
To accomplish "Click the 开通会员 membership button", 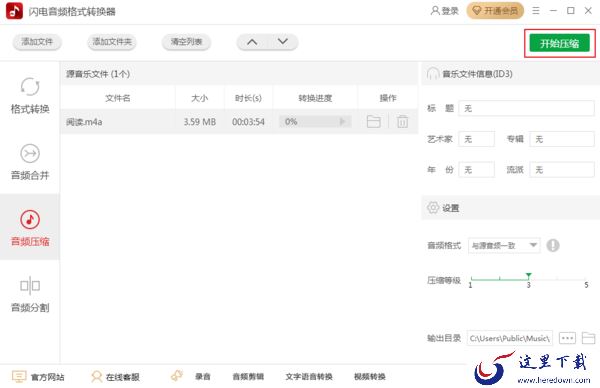I will pyautogui.click(x=495, y=11).
